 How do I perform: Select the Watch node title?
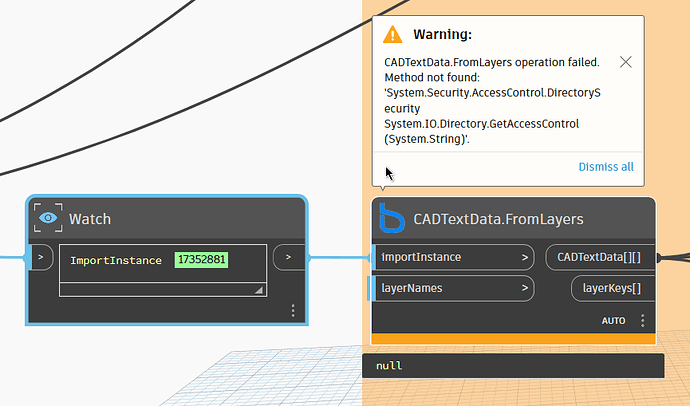(90, 219)
